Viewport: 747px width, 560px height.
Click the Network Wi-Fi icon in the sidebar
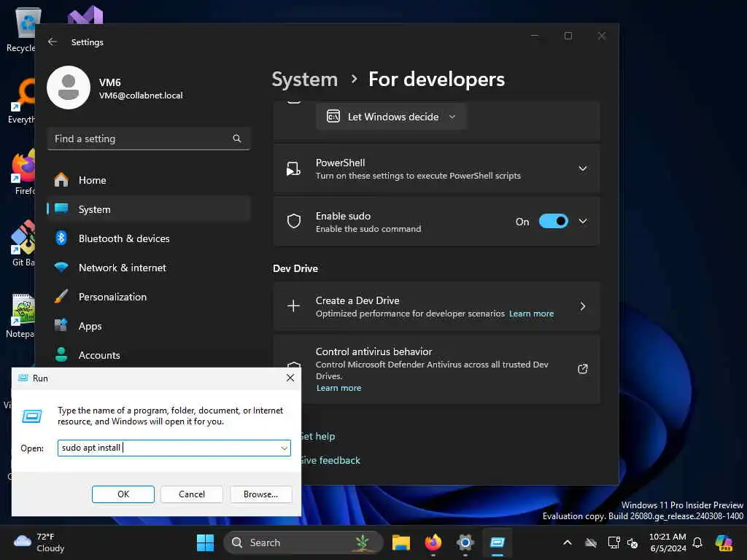coord(61,267)
